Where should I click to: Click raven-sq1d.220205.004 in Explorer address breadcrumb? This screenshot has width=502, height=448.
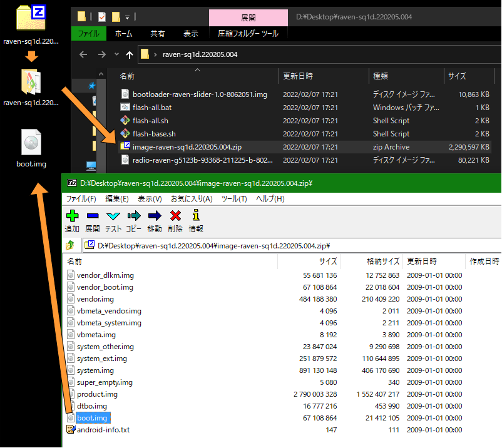200,54
